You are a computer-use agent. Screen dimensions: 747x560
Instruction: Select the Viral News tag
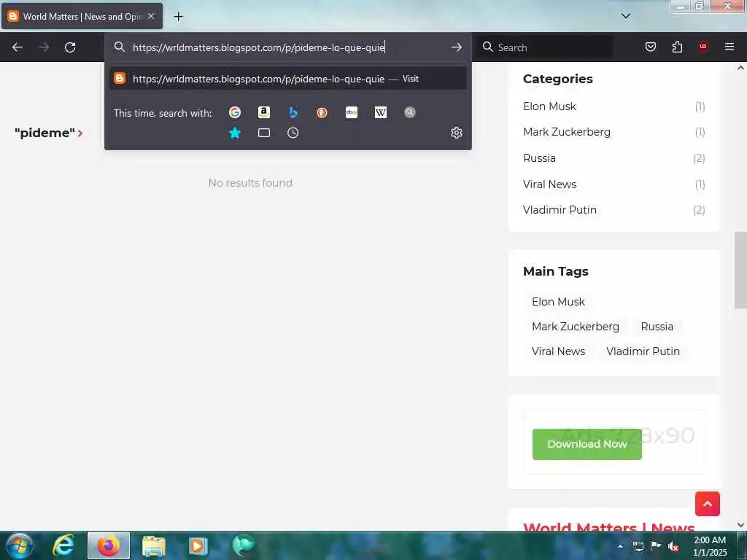pos(558,351)
